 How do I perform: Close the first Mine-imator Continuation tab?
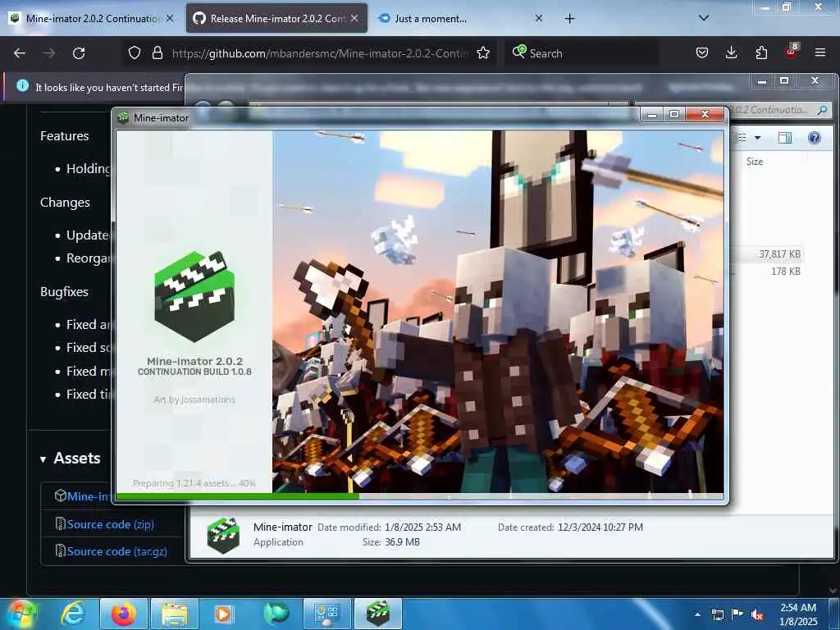pos(170,18)
